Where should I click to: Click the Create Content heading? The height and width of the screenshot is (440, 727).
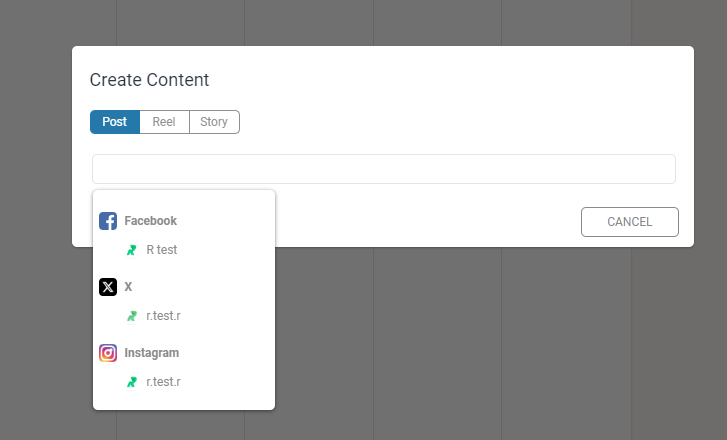point(149,80)
